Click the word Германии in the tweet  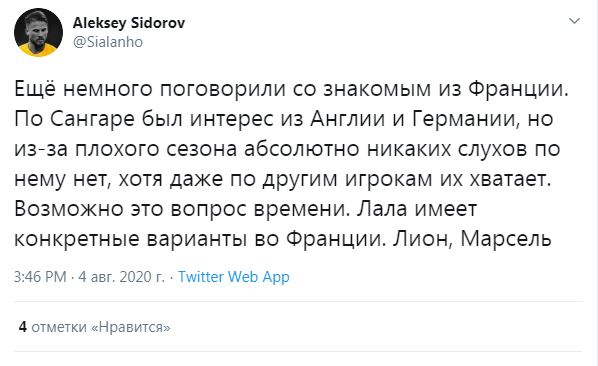click(x=467, y=119)
